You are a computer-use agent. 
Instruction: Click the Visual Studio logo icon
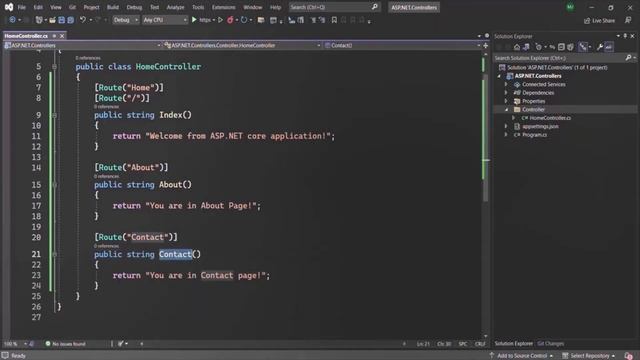click(x=9, y=7)
